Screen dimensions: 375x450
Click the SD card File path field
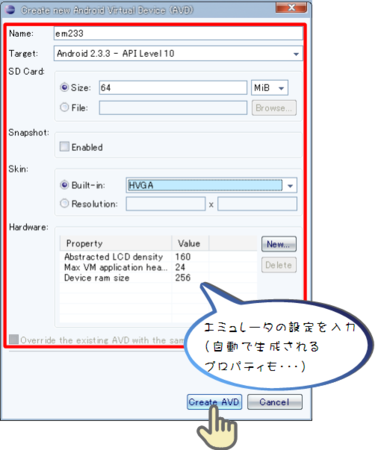click(173, 108)
